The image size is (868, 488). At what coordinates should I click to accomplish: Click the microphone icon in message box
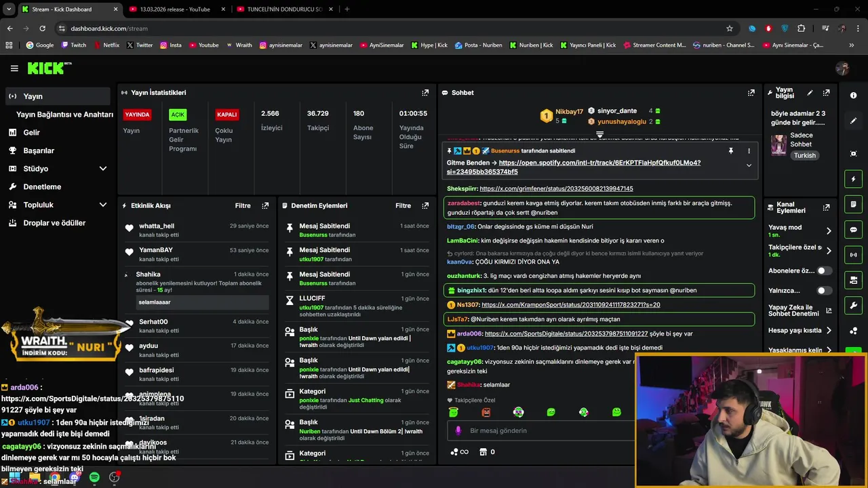[x=458, y=430]
